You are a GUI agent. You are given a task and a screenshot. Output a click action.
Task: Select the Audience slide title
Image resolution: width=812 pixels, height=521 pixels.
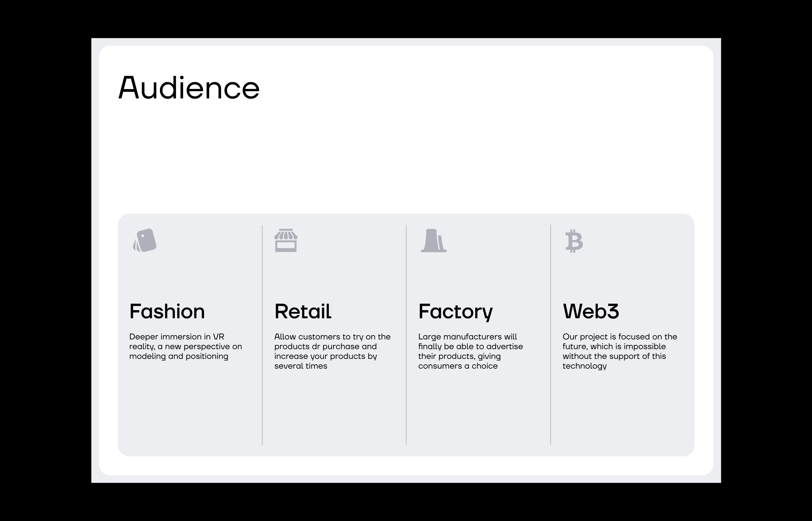pos(189,88)
